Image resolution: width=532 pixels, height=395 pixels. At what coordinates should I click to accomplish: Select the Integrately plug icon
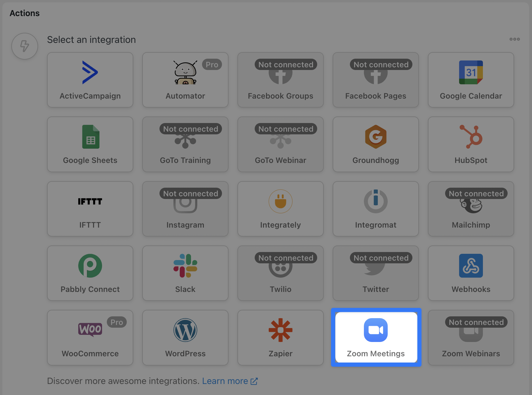(281, 201)
